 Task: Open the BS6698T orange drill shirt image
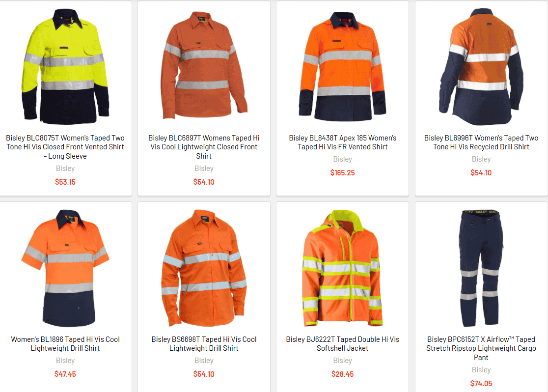[x=204, y=268]
